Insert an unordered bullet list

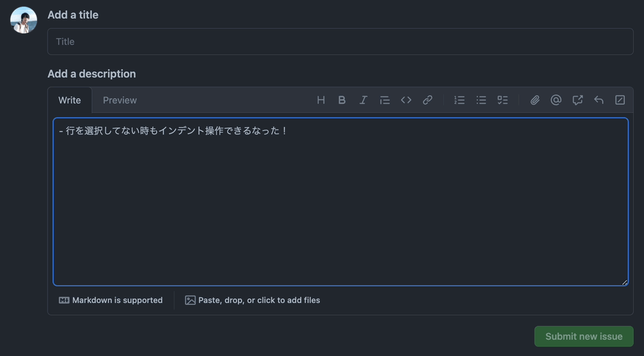[481, 100]
